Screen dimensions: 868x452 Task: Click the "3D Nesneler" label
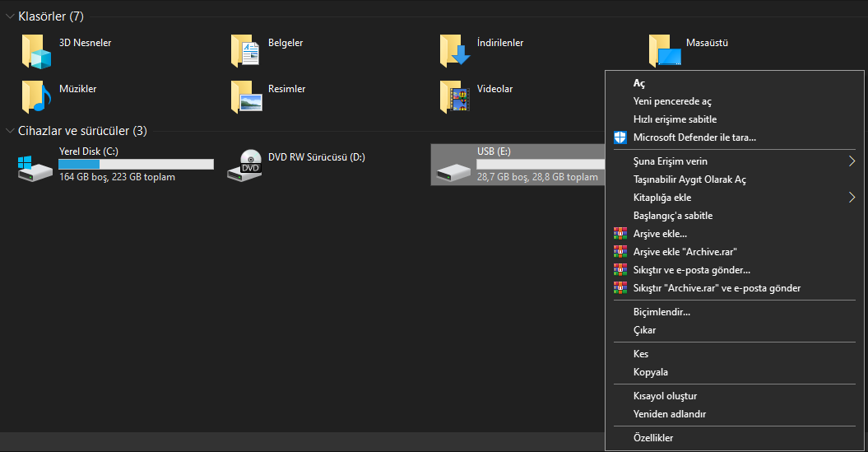[x=86, y=43]
